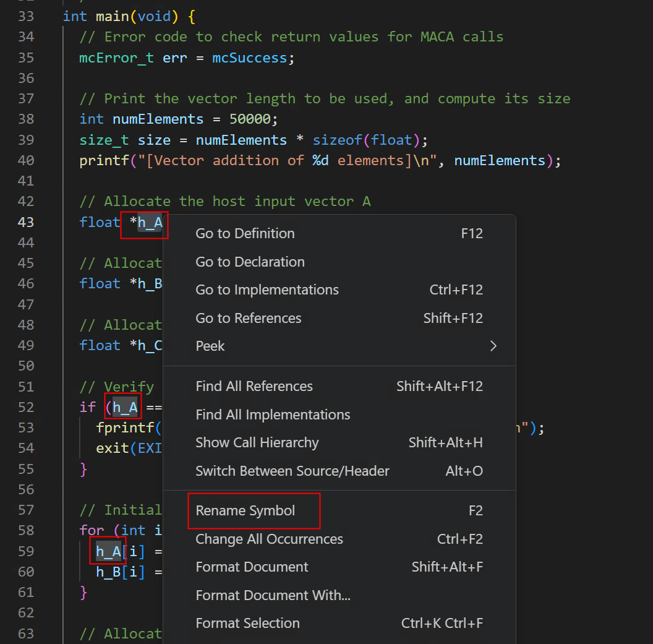Choose Change All Occurrences
653x644 pixels.
coord(269,539)
